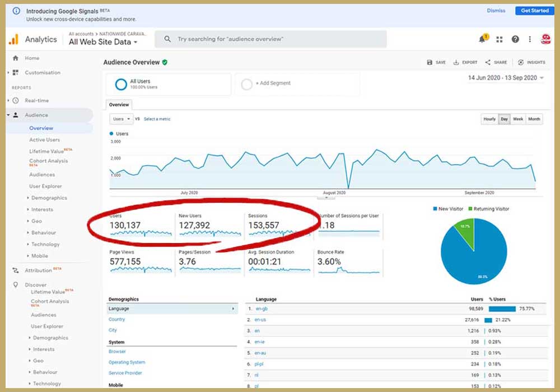Click the Share icon
Viewport: 560px width, 392px height.
(x=488, y=63)
